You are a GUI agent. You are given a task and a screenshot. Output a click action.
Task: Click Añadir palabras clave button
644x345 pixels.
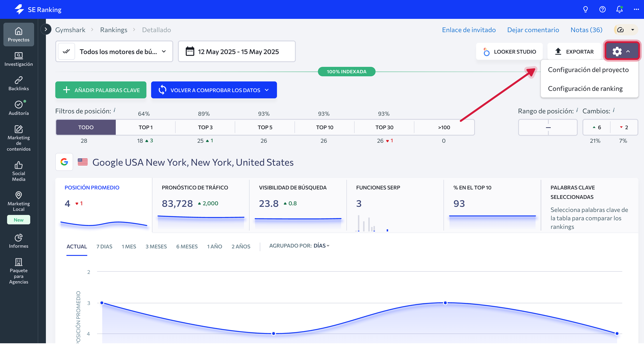tap(101, 90)
